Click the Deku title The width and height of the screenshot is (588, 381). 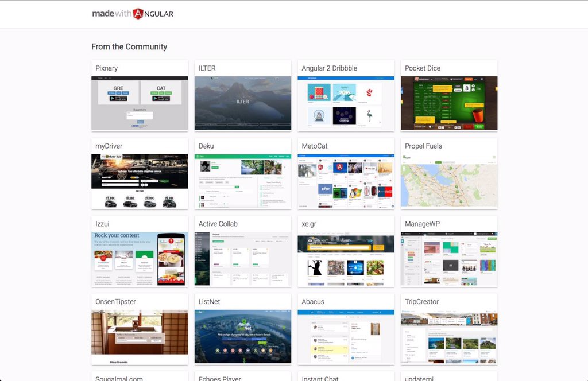pyautogui.click(x=206, y=146)
